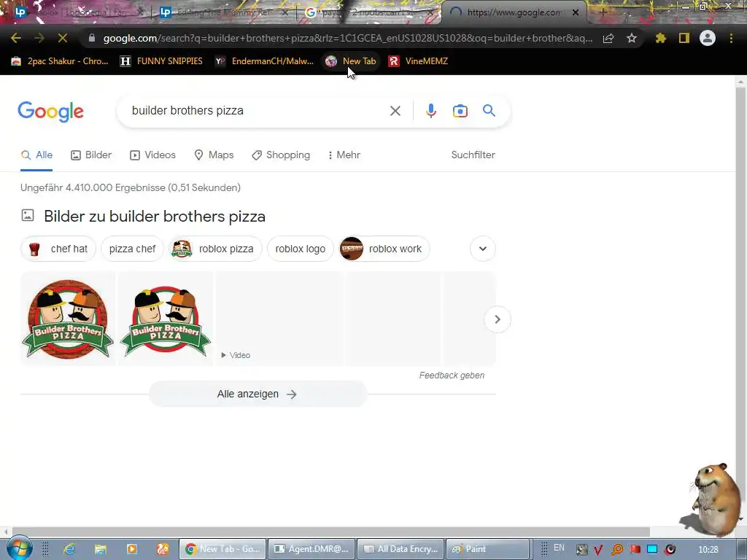Click the Feedback geben link
Viewport: 747px width, 560px height.
click(x=452, y=376)
